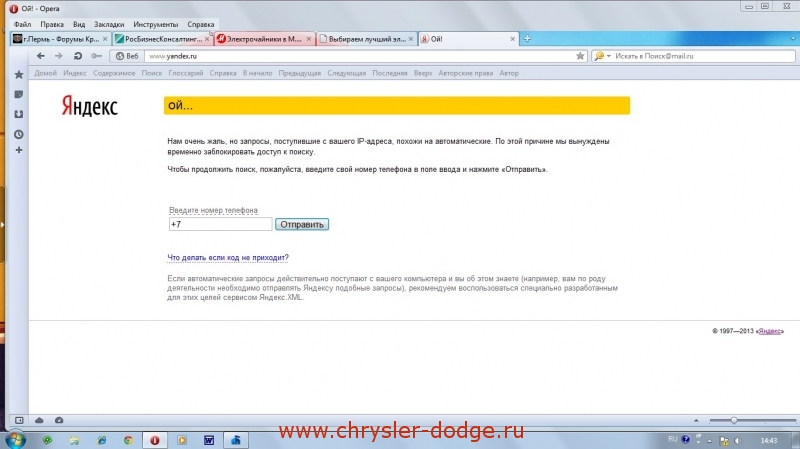Open the Вид menu
The width and height of the screenshot is (800, 449).
point(79,24)
